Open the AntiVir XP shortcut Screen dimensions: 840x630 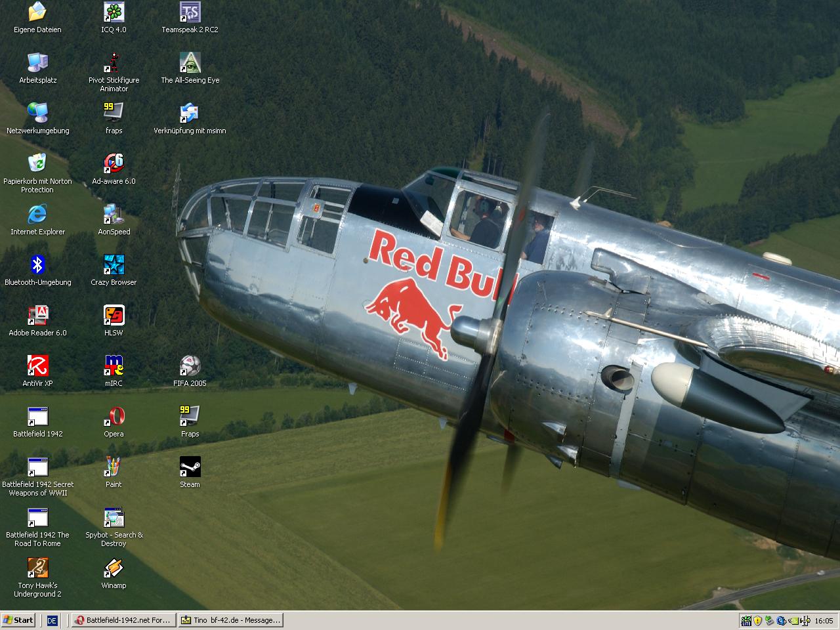pos(37,371)
